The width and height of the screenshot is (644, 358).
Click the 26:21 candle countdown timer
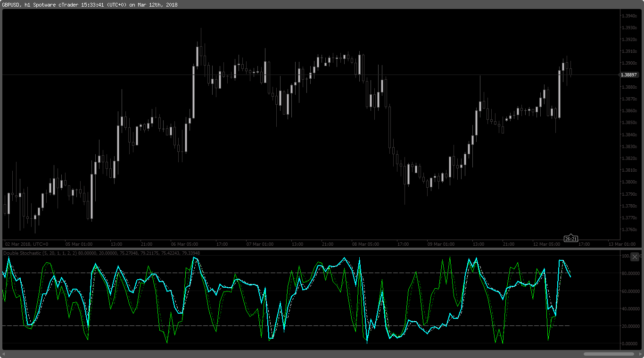click(571, 239)
